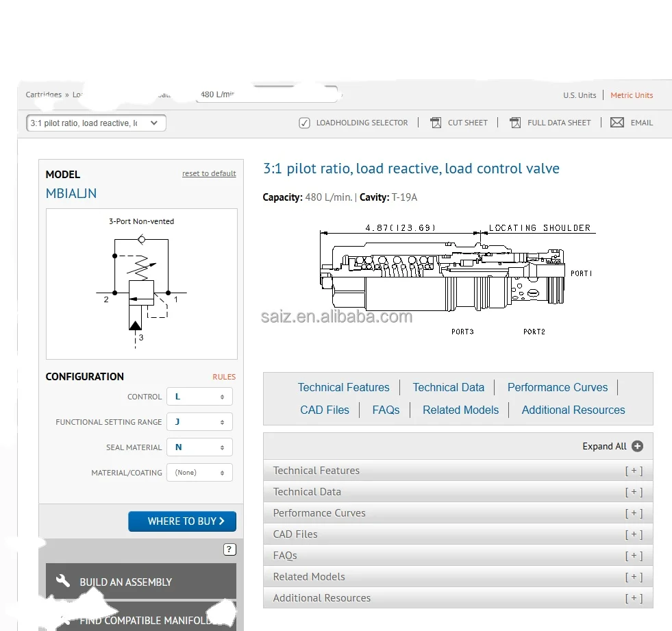Jump to CAD Files tab link
The height and width of the screenshot is (631, 672).
(x=325, y=410)
